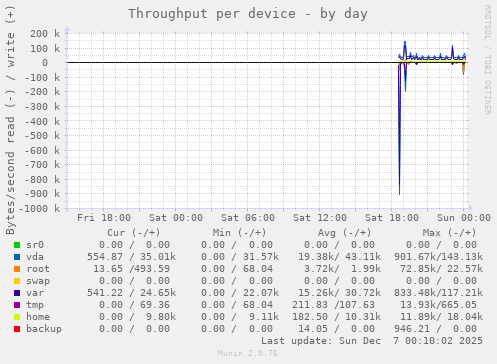
Task: Click the dark blue var legend swatch
Action: point(17,293)
